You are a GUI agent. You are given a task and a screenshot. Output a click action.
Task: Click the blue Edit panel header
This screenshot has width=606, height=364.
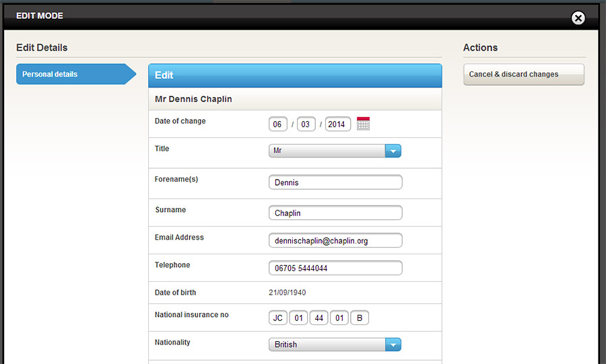coord(294,75)
